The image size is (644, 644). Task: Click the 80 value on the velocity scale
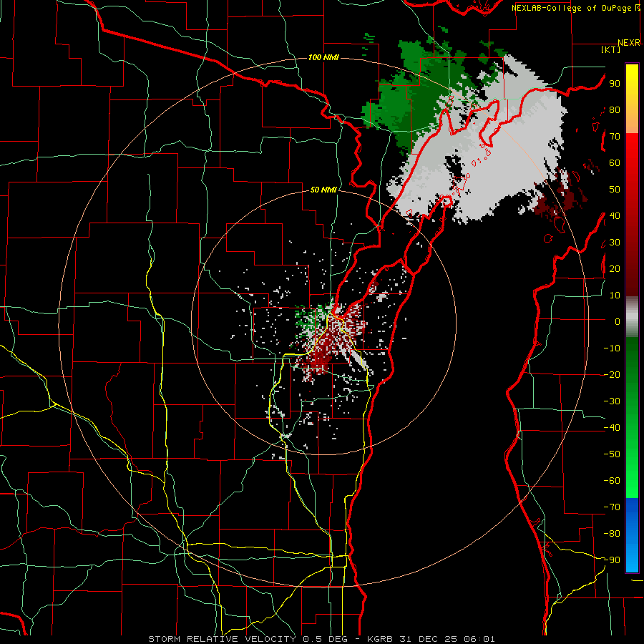(615, 109)
